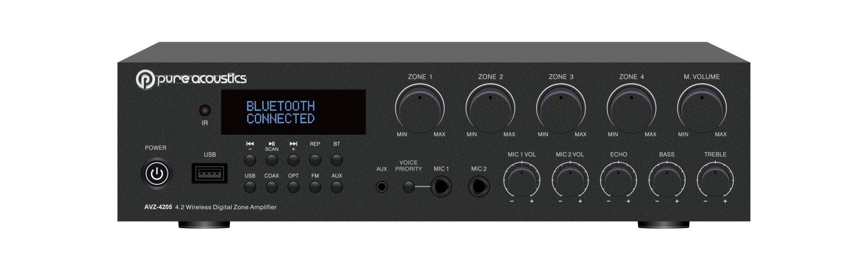Click the MIC 2 input jack
Image resolution: width=868 pixels, height=271 pixels.
tap(479, 186)
